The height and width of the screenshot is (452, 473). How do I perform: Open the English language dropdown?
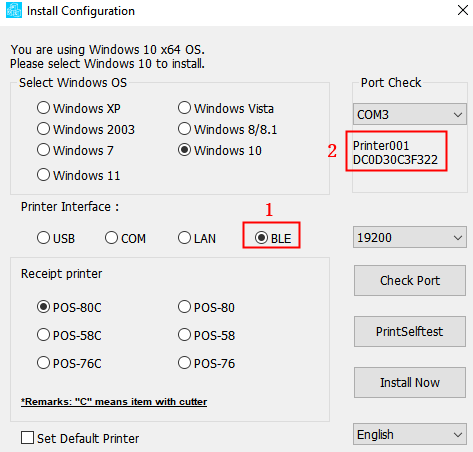coord(410,434)
